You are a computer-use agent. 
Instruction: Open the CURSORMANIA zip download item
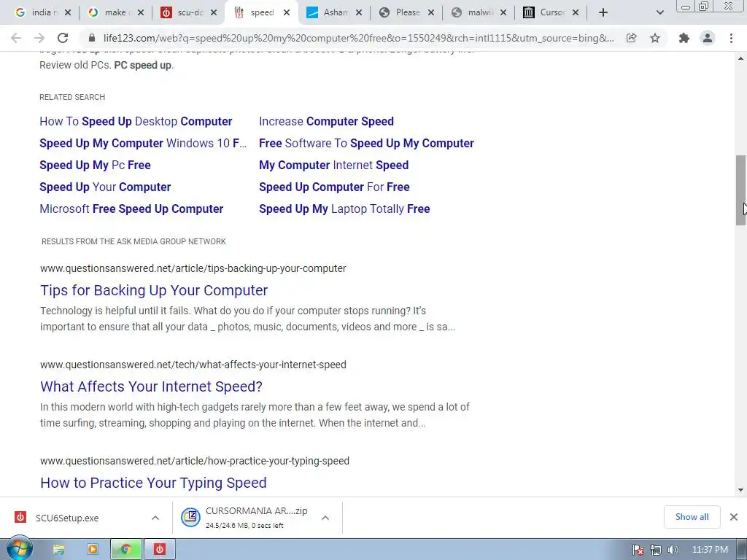click(x=245, y=518)
